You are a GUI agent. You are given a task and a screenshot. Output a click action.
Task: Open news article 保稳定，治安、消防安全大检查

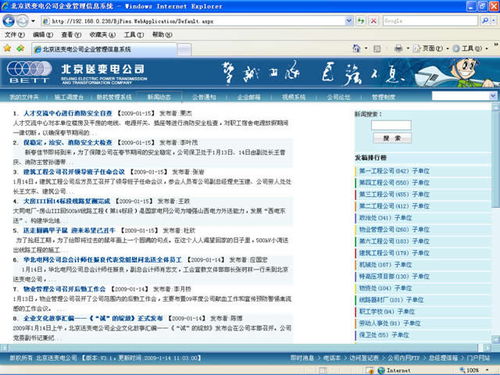[68, 143]
